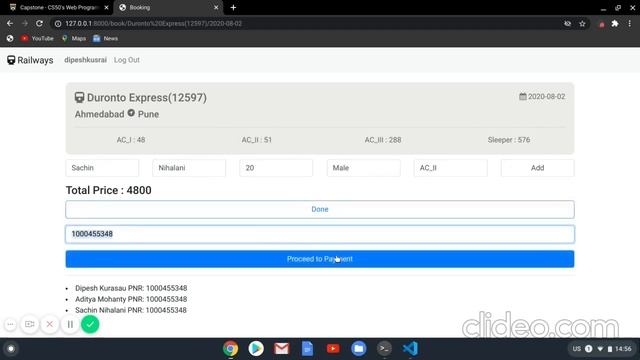The image size is (640, 360).
Task: Open Chrome from the shelf
Action: click(231, 349)
